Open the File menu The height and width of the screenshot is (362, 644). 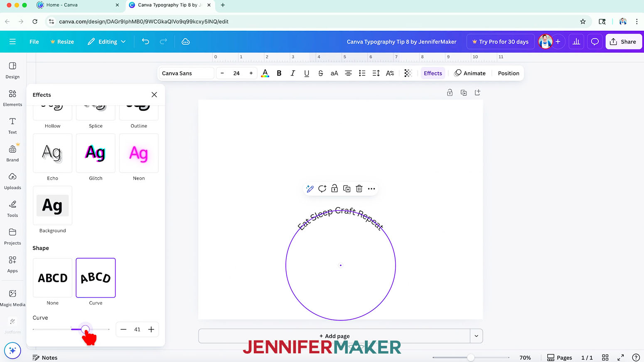(x=34, y=42)
